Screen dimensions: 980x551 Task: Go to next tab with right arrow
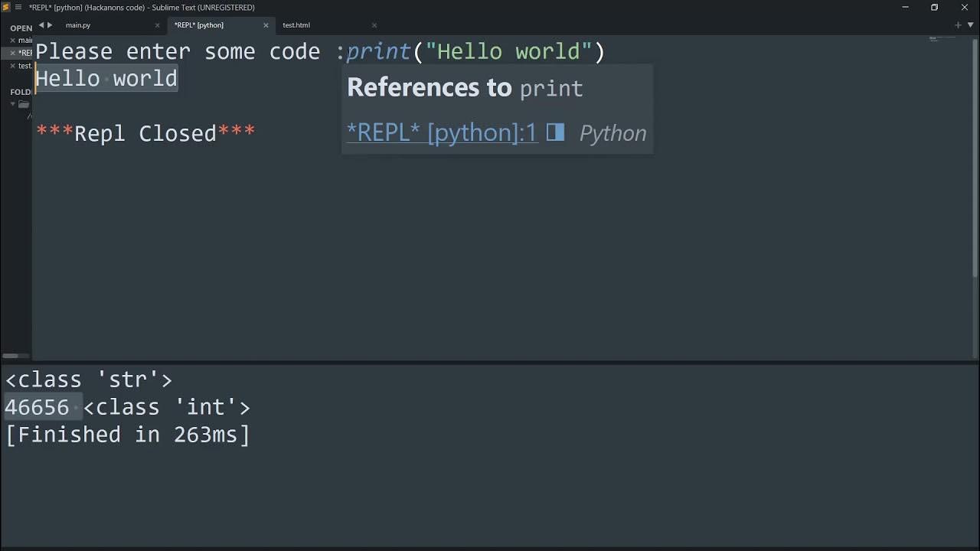(x=51, y=24)
